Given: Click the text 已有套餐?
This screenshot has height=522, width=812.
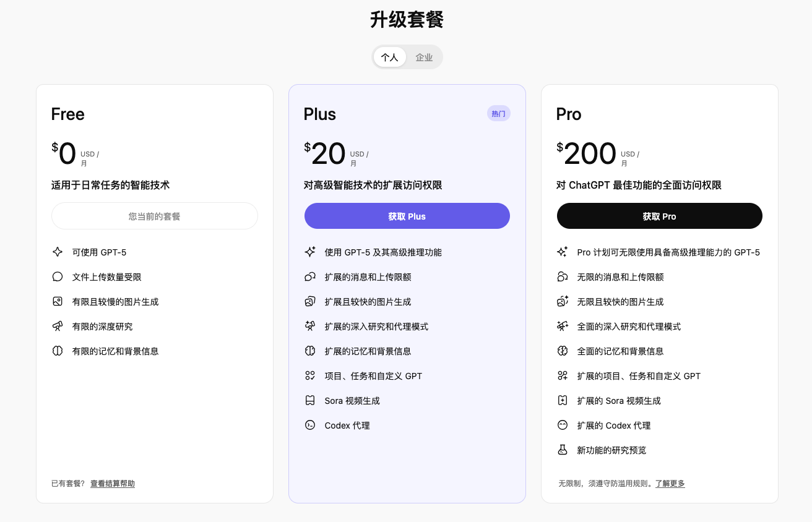Looking at the screenshot, I should (x=68, y=484).
